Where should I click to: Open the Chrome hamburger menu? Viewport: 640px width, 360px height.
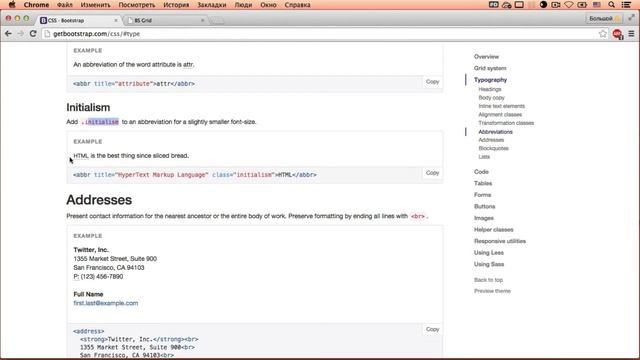(631, 34)
